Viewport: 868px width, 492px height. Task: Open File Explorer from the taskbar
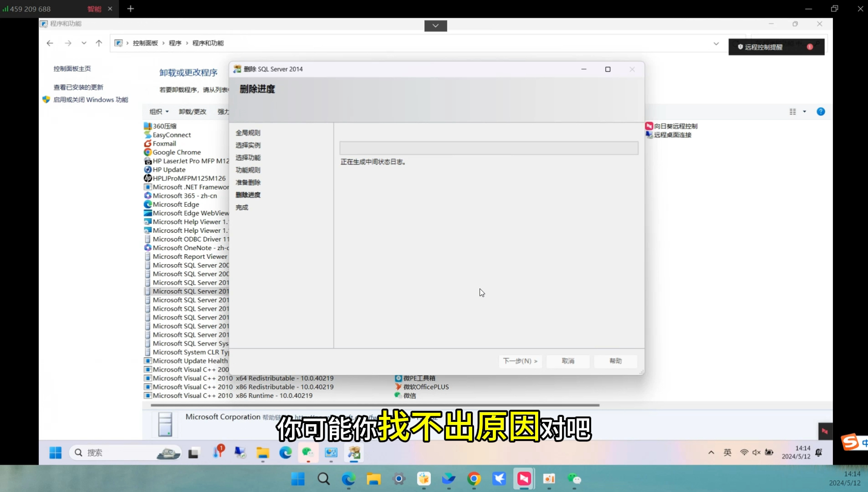(373, 479)
